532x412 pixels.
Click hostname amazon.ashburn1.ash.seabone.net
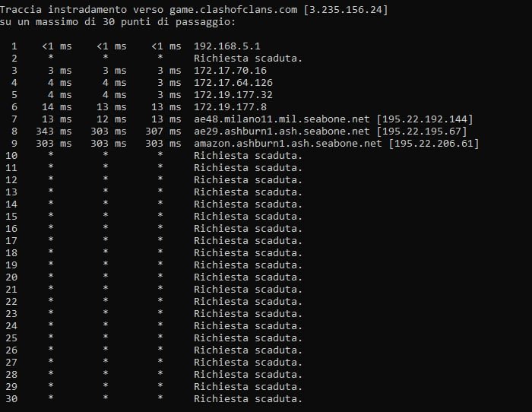pos(289,144)
